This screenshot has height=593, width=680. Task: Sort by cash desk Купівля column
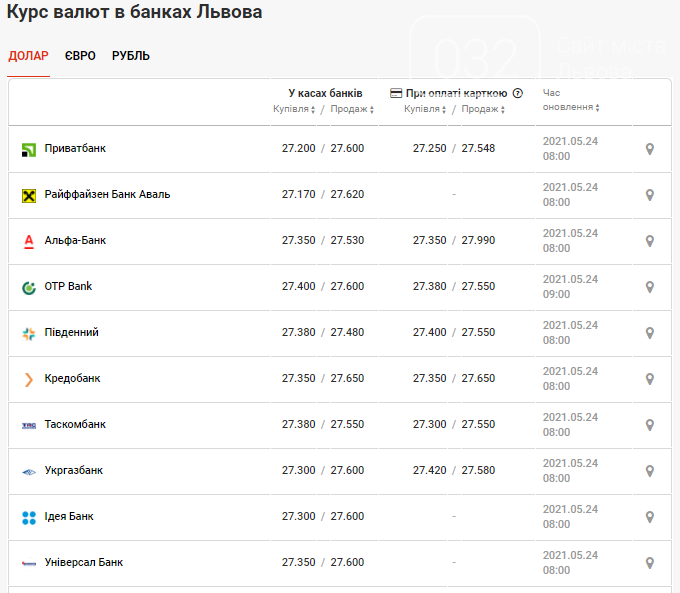click(x=294, y=109)
